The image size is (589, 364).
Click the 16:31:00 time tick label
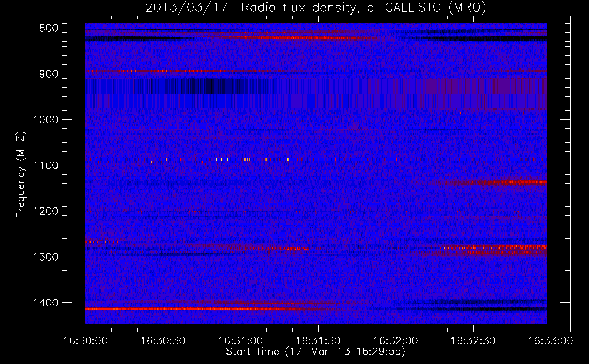point(241,341)
